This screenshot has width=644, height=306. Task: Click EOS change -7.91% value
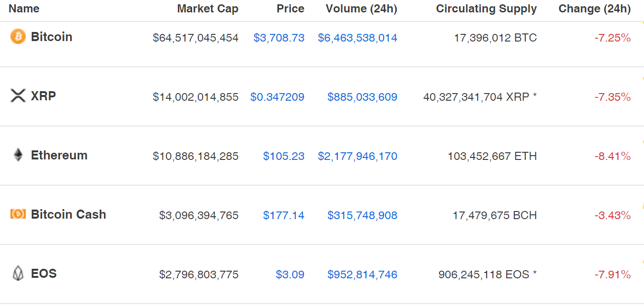tap(613, 274)
